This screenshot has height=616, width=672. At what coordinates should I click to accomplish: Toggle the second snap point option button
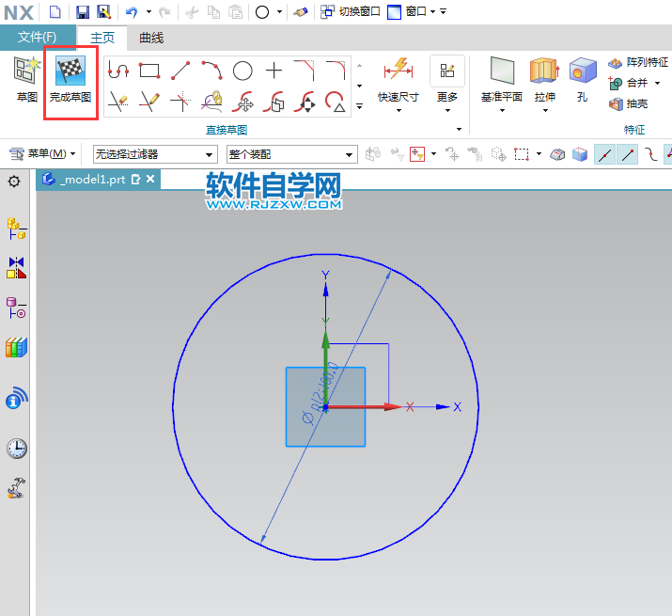(627, 153)
